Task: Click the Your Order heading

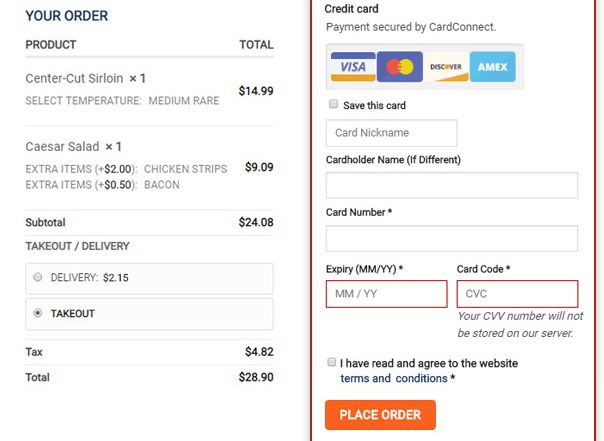Action: tap(67, 16)
